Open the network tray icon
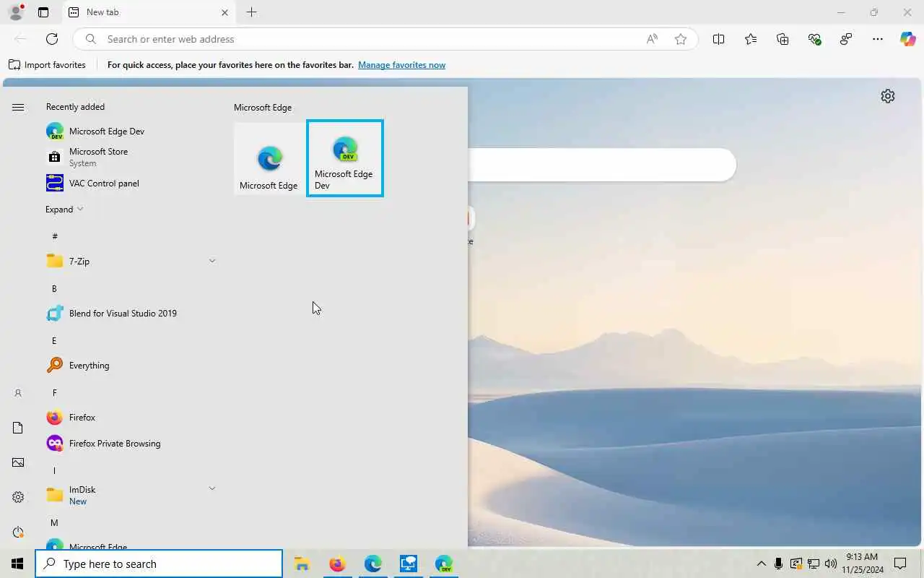Image resolution: width=924 pixels, height=578 pixels. coord(814,564)
